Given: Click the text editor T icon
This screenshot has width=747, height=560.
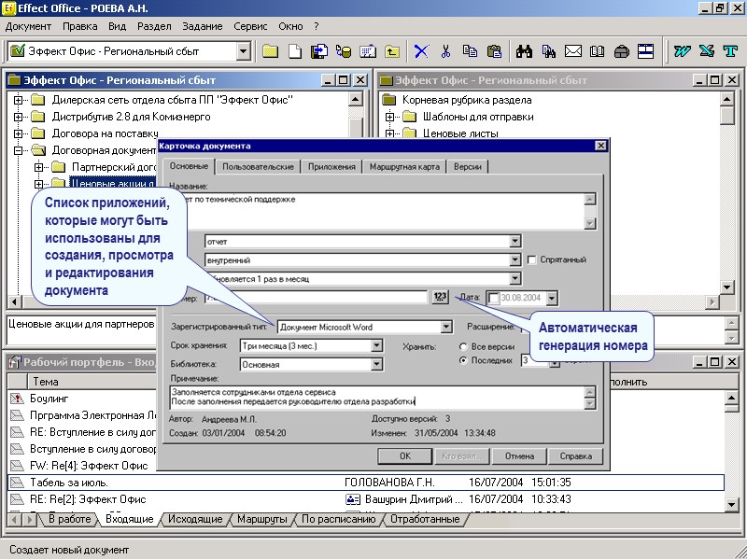Looking at the screenshot, I should tap(730, 51).
